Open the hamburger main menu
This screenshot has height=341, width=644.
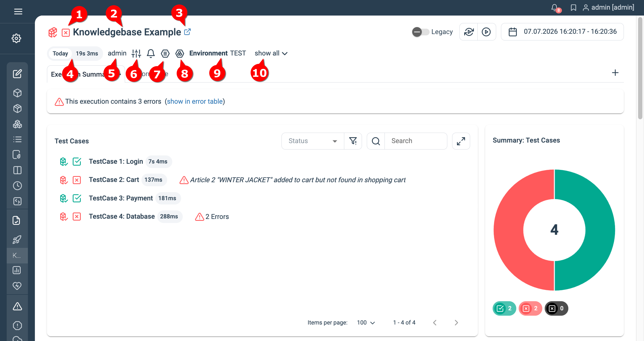pyautogui.click(x=18, y=12)
